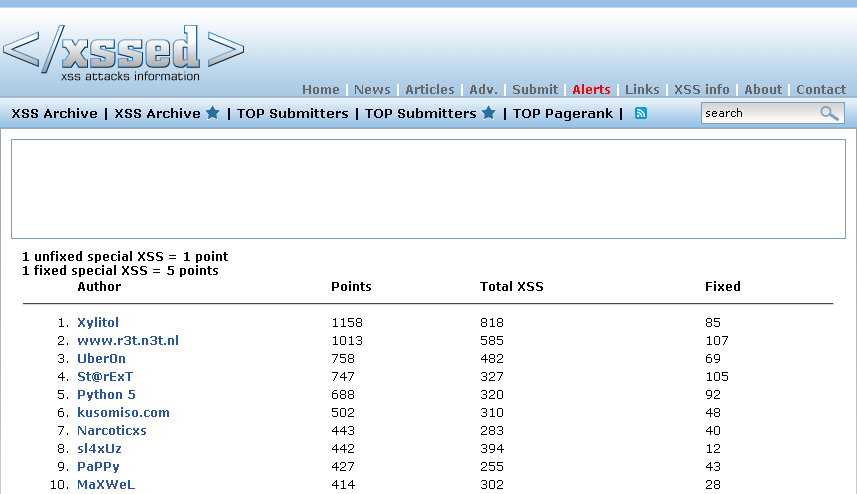Open author PaPPy's profile
This screenshot has width=857, height=494.
98,467
